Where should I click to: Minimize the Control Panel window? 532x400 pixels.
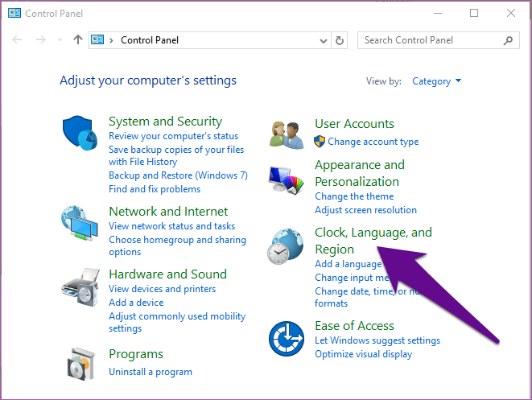click(x=438, y=13)
